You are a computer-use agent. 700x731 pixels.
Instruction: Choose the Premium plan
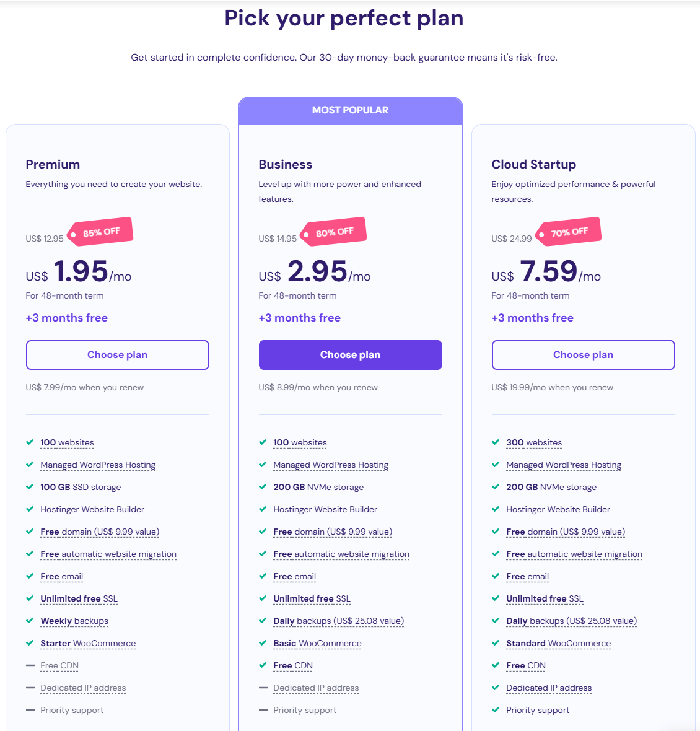click(x=117, y=355)
